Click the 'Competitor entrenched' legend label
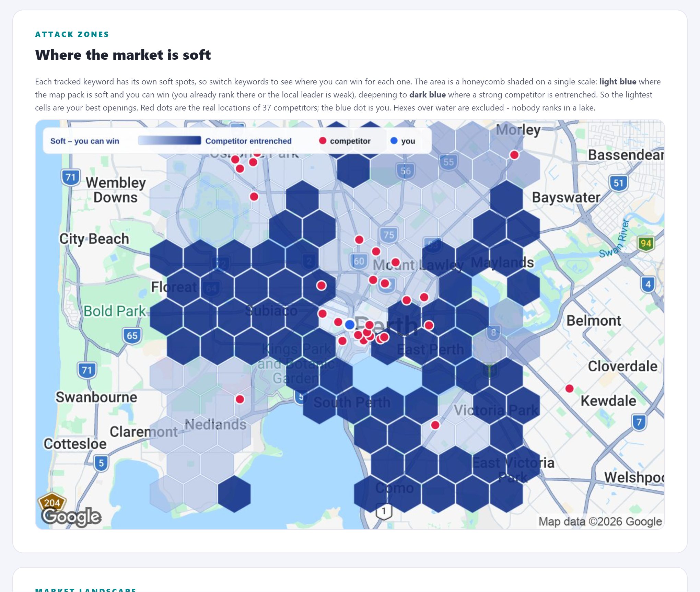Image resolution: width=700 pixels, height=592 pixels. tap(248, 141)
